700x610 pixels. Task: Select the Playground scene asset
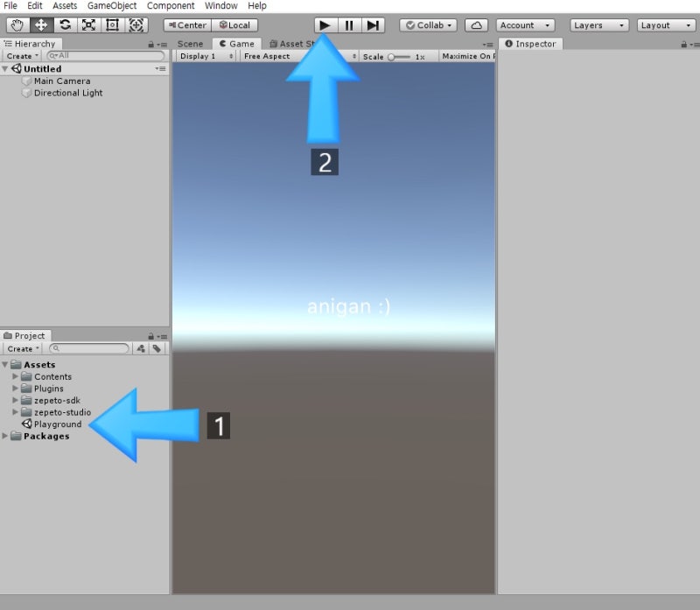tap(58, 424)
